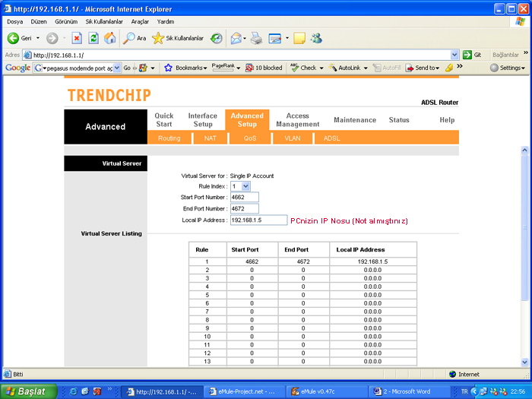Click Google toolbar Settings button
532x399 pixels.
[x=508, y=68]
